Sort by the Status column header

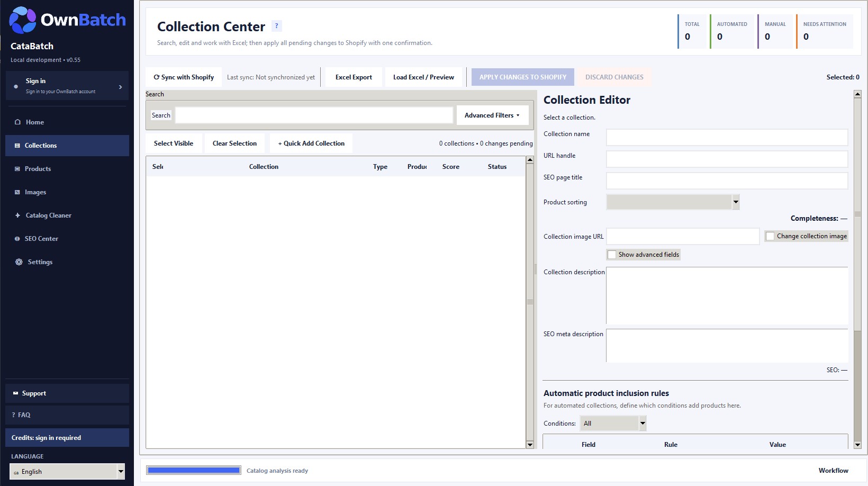coord(497,167)
